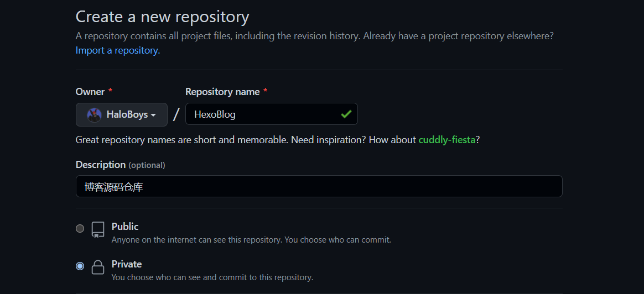Image resolution: width=644 pixels, height=294 pixels.
Task: Click the Public repository book icon
Action: point(98,230)
